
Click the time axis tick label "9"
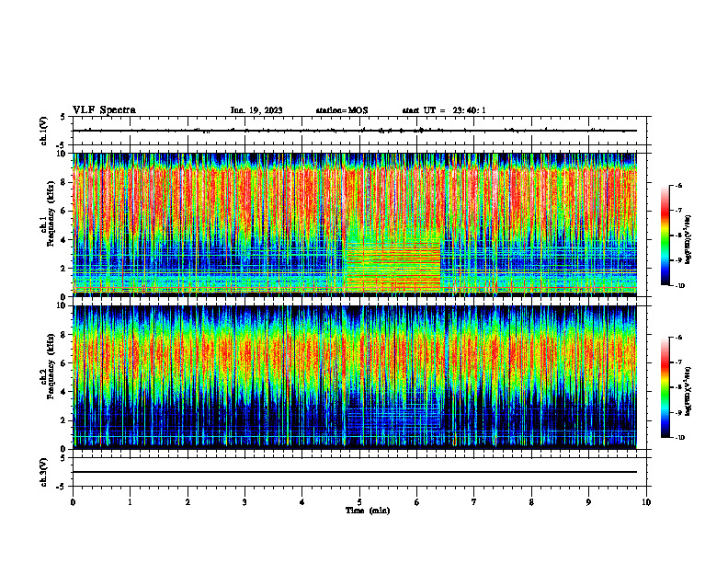(x=588, y=502)
